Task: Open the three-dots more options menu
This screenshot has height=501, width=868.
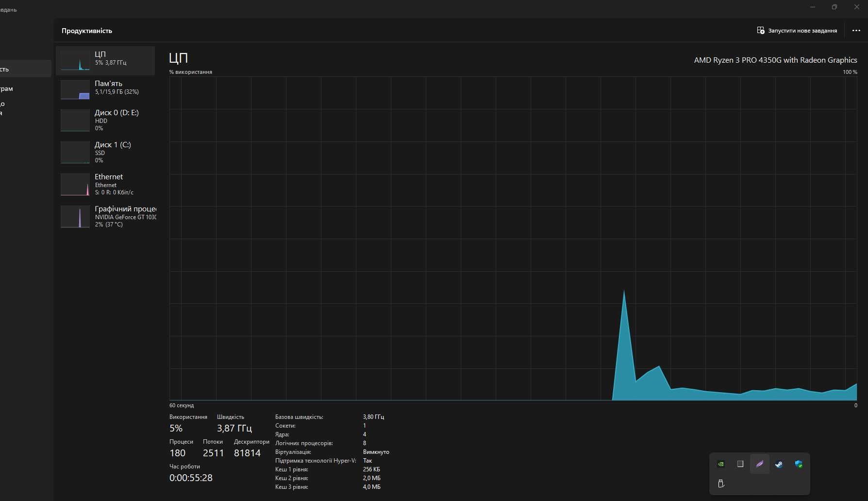Action: (x=856, y=31)
